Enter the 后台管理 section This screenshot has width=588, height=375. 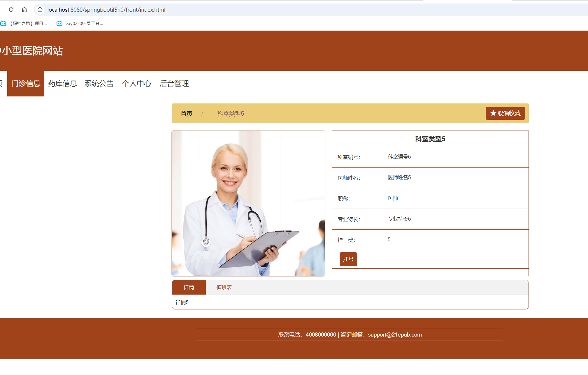[174, 84]
